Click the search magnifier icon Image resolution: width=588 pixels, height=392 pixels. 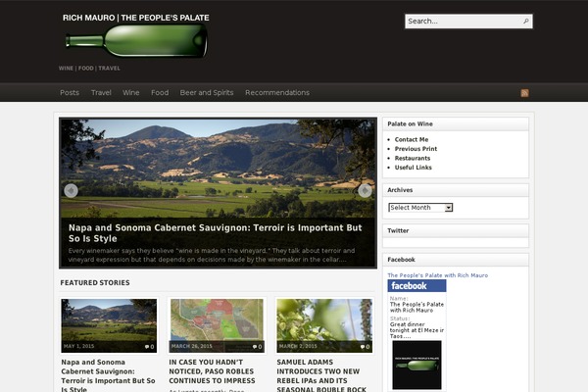[525, 21]
